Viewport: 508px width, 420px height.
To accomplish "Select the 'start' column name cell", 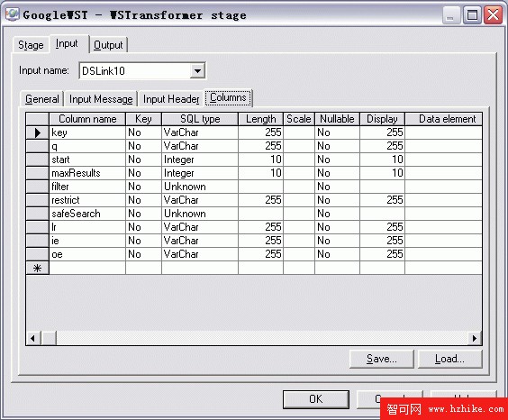I will 87,160.
